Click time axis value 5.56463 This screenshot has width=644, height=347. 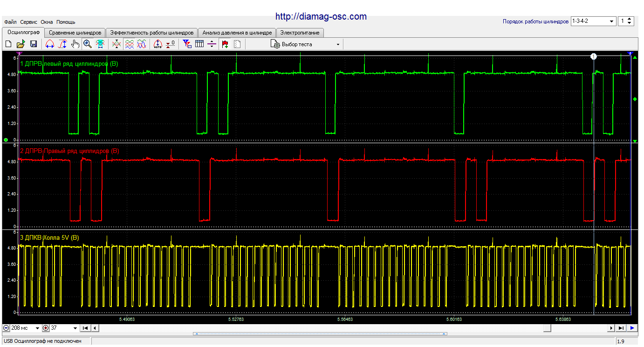(x=345, y=319)
